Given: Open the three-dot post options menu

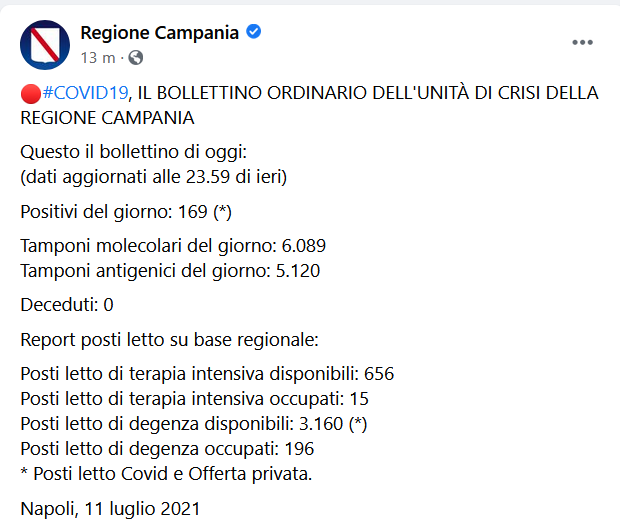Looking at the screenshot, I should pos(582,43).
